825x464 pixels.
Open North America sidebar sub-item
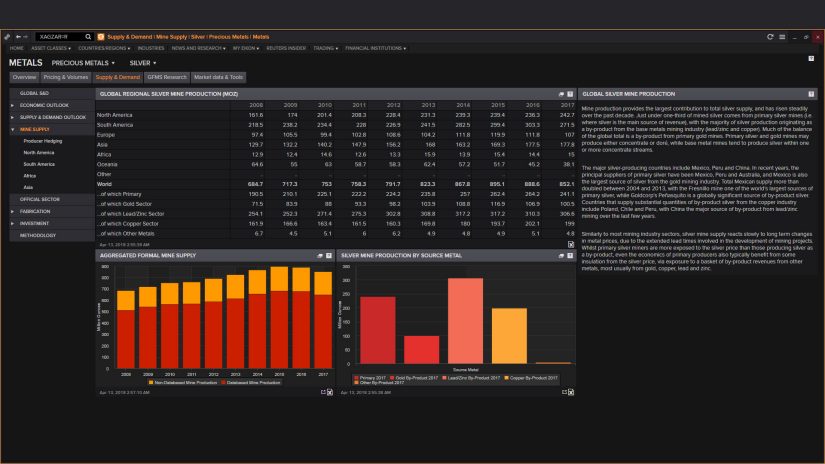(38, 153)
